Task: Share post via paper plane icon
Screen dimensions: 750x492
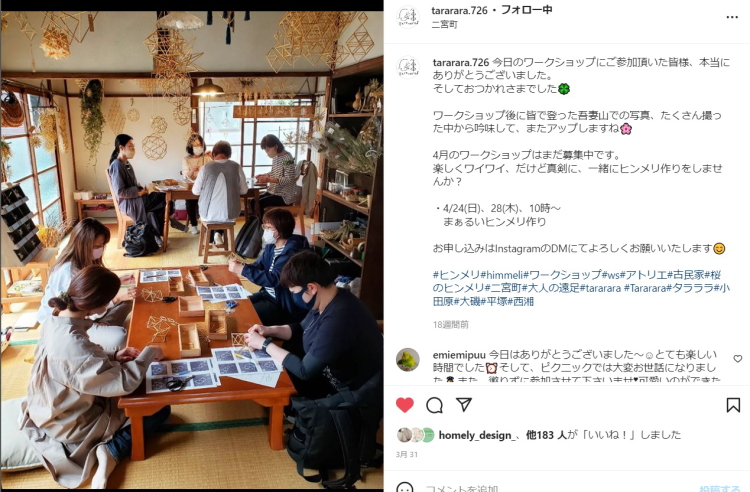Action: tap(464, 405)
